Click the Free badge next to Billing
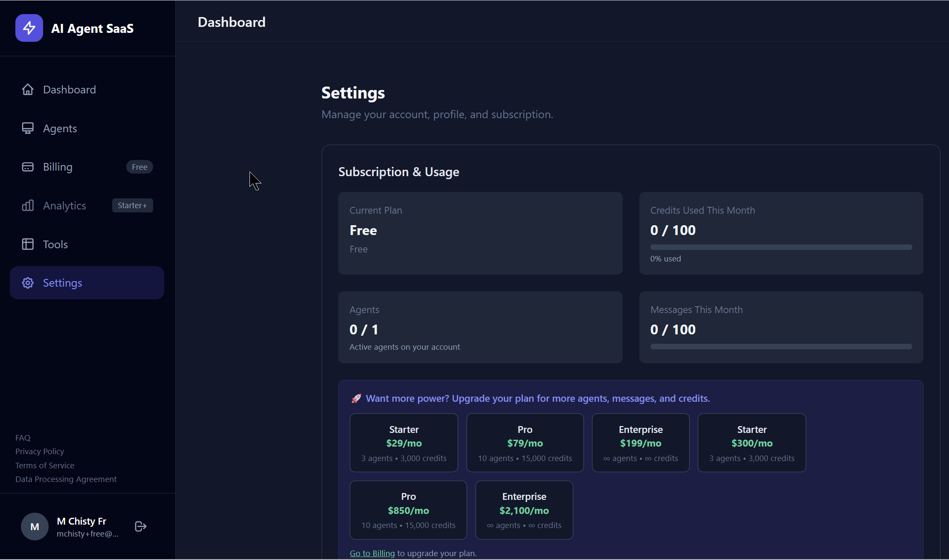 pyautogui.click(x=139, y=167)
